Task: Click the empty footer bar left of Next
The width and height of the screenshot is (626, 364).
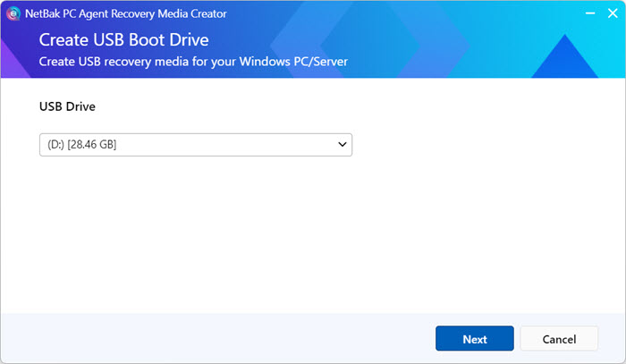Action: coord(215,339)
